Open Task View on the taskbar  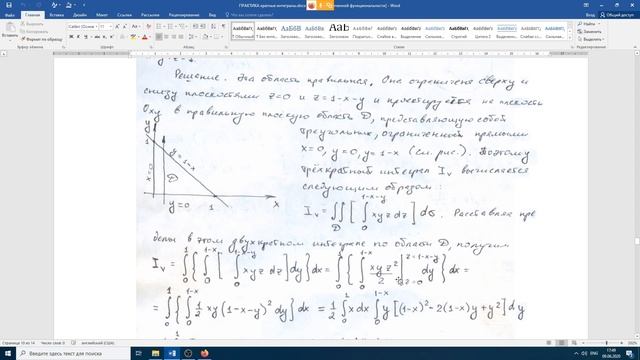click(x=138, y=353)
